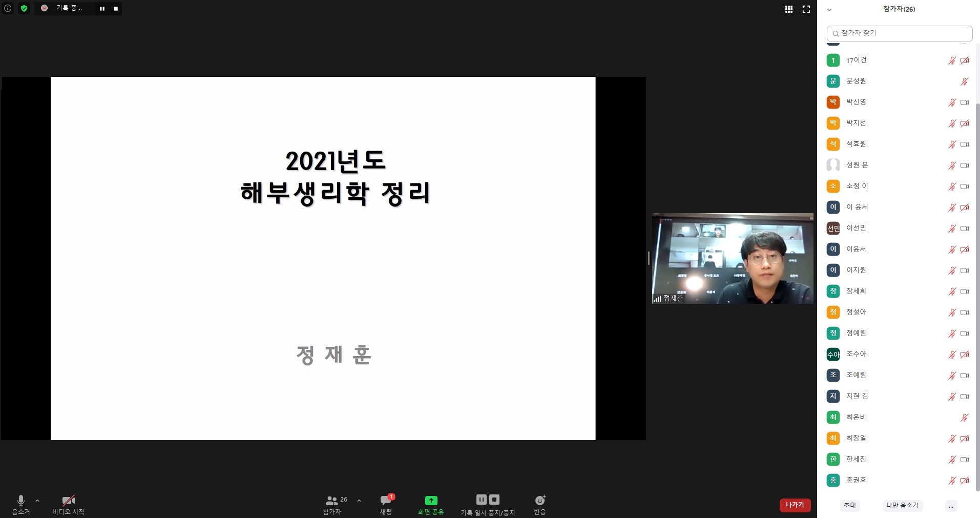Screen dimensions: 980x518
Task: Collapse the participants panel with the chevron
Action: (829, 9)
